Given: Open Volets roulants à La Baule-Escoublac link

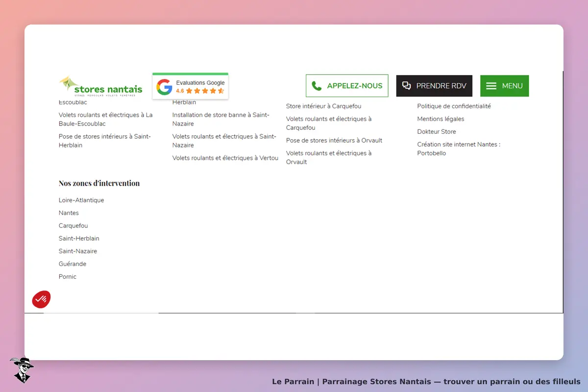Looking at the screenshot, I should [x=106, y=120].
